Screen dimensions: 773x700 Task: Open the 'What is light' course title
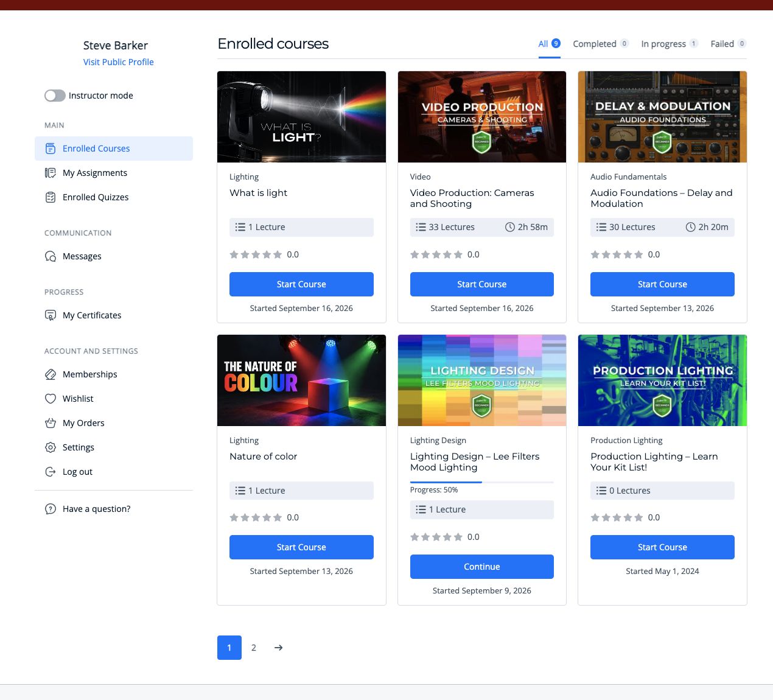[258, 193]
